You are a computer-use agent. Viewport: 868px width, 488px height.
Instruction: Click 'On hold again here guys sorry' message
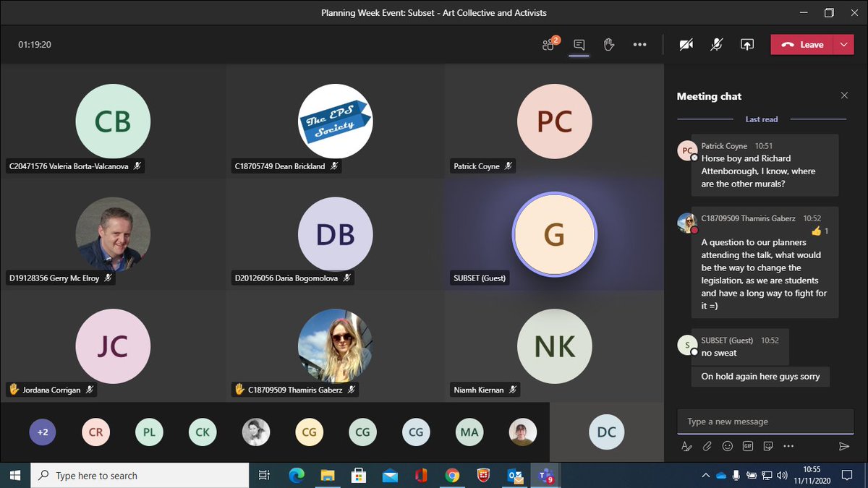click(760, 377)
